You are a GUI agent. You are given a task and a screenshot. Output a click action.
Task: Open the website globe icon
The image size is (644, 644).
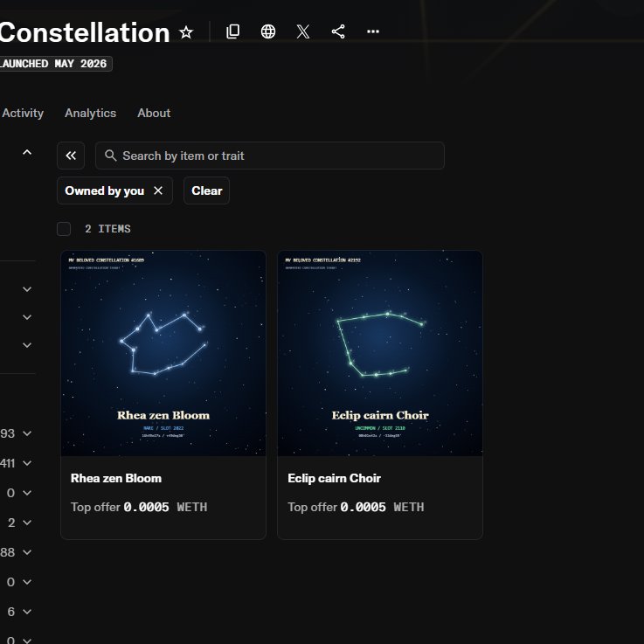[x=268, y=31]
